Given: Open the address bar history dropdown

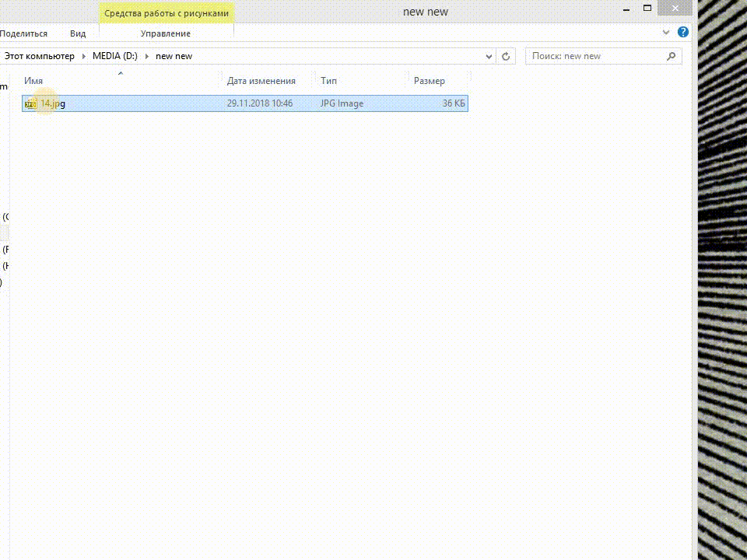Looking at the screenshot, I should [489, 56].
